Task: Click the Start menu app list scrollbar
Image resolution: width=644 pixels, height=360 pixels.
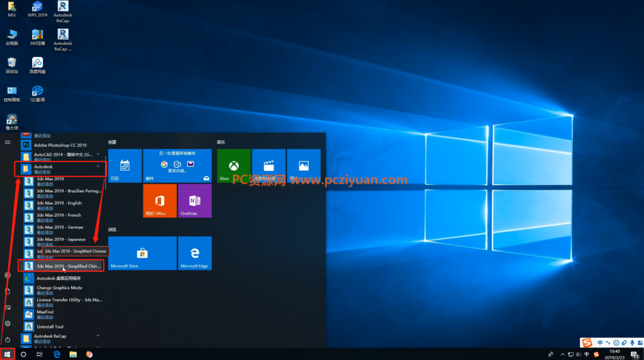Action: pyautogui.click(x=106, y=172)
